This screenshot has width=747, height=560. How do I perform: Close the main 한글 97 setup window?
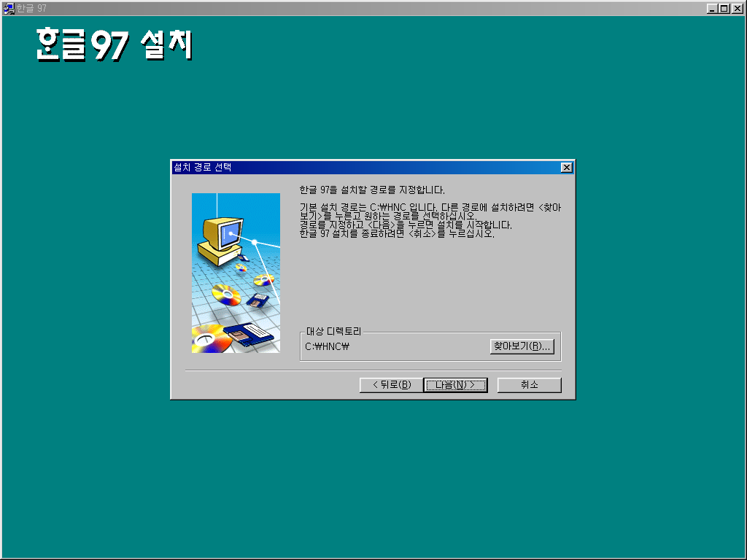(738, 8)
